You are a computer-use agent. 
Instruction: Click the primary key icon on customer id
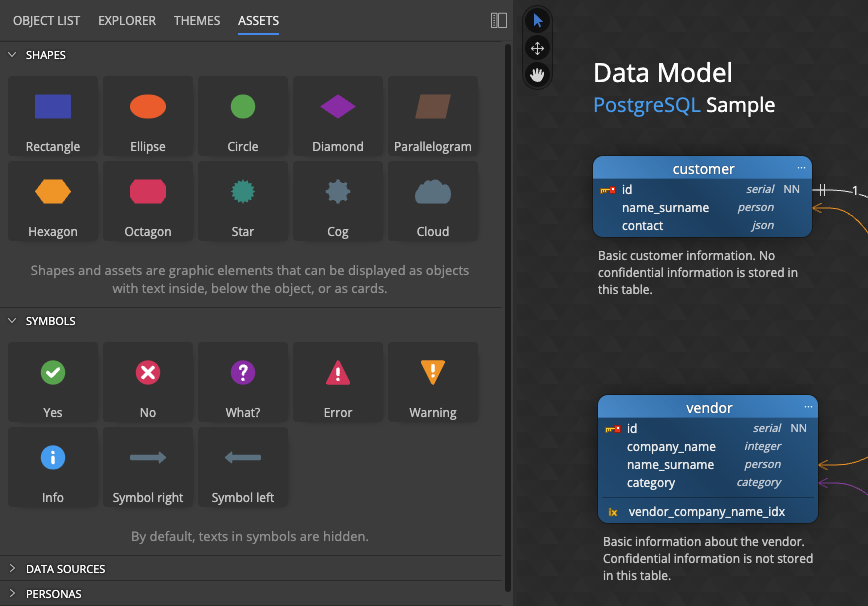[x=608, y=188]
